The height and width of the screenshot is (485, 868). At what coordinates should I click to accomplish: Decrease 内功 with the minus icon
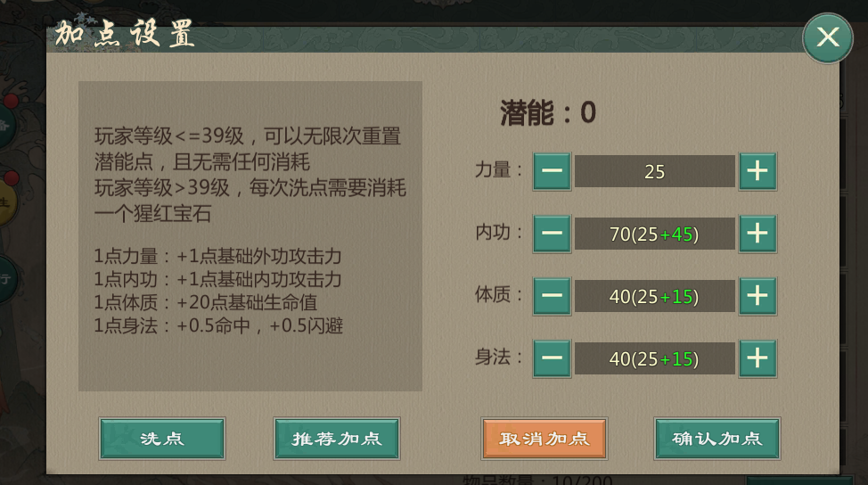(x=552, y=234)
